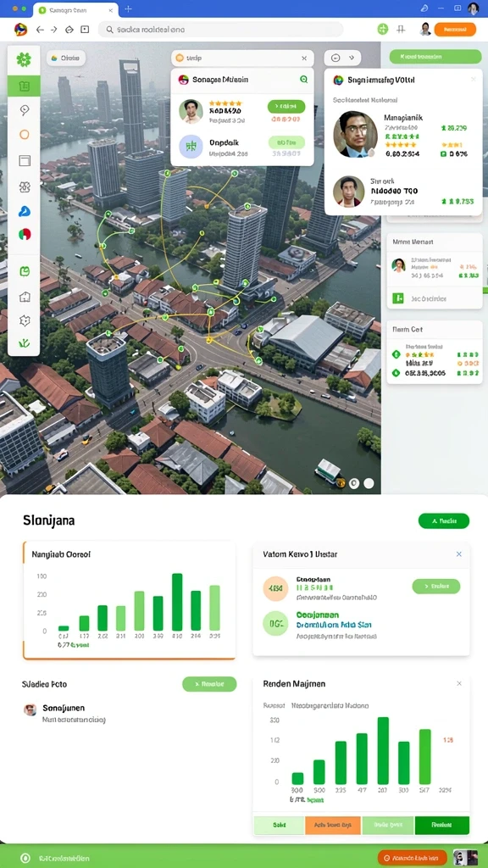
Task: Click the green round extension icon in toolbar
Action: (x=383, y=30)
